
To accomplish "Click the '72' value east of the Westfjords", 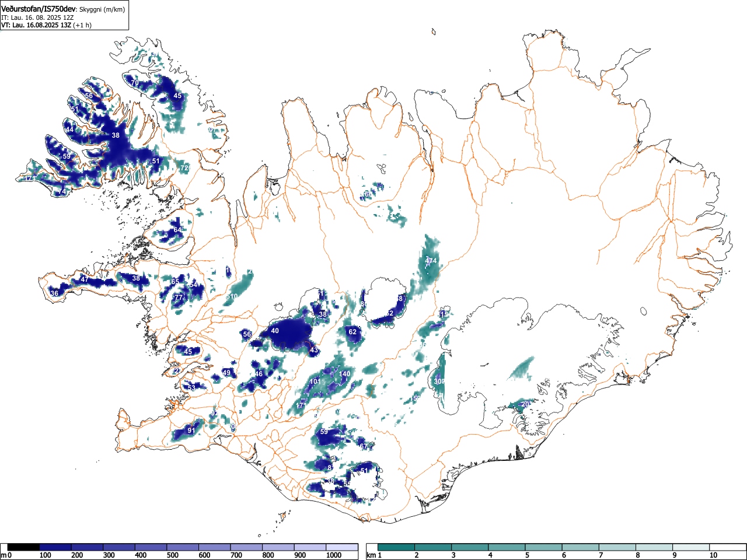I will pyautogui.click(x=184, y=168).
